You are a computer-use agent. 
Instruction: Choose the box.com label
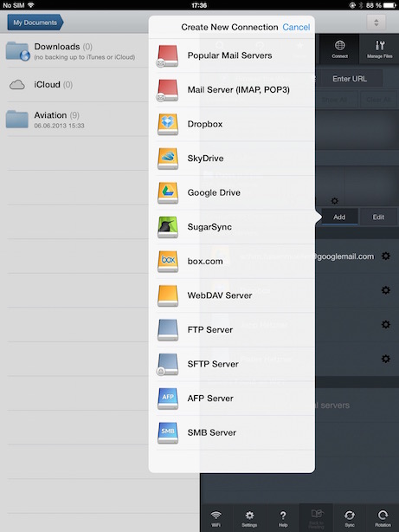tap(205, 262)
